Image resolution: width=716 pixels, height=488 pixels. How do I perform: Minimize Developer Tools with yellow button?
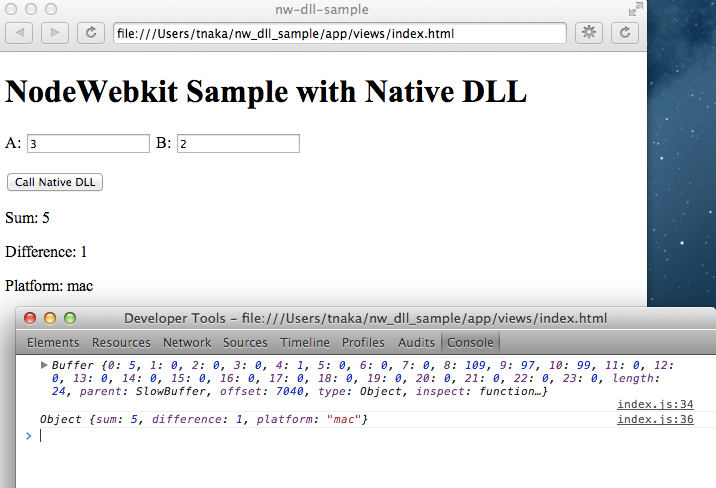[x=50, y=318]
